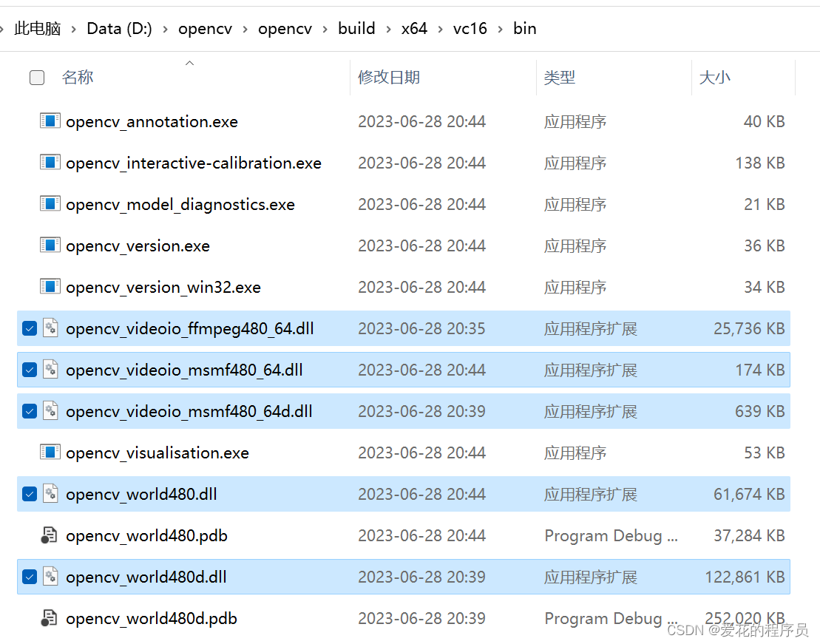Click the opencv_world480.dll extension icon

click(49, 493)
